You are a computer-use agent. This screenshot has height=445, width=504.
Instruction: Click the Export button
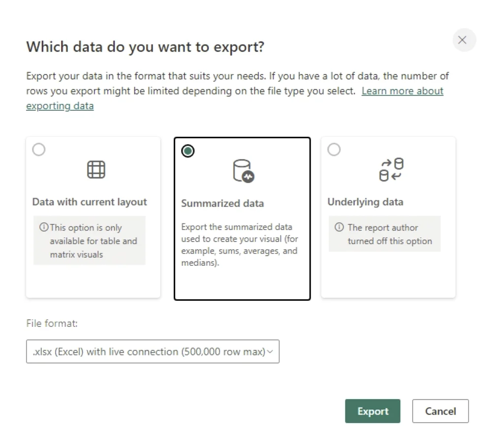pos(373,411)
